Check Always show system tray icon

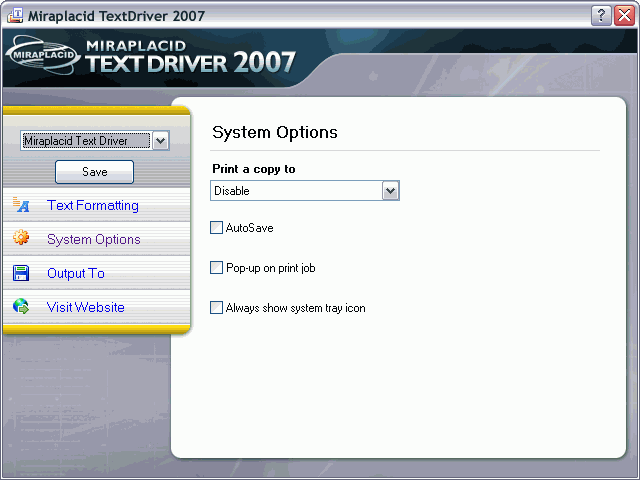click(216, 307)
